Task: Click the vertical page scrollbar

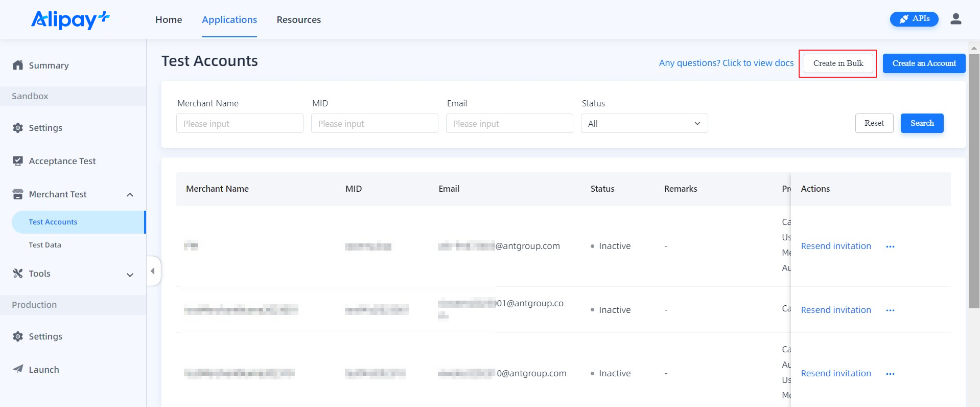Action: click(x=974, y=179)
